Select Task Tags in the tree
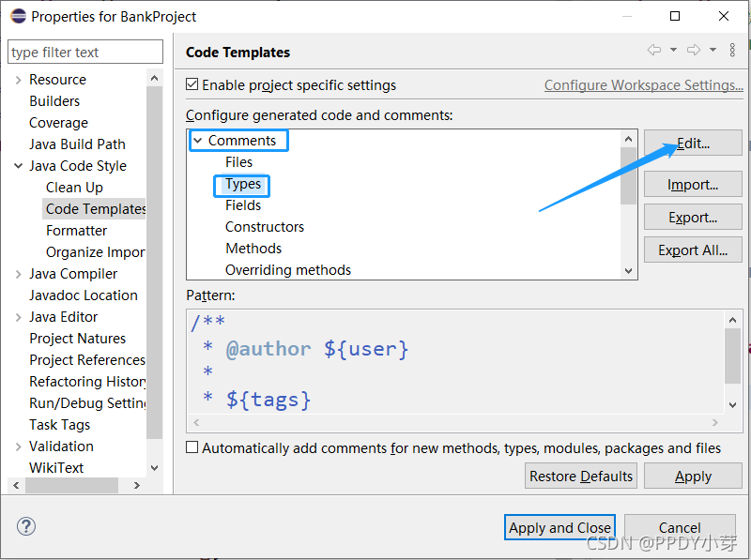This screenshot has width=751, height=560. tap(59, 425)
